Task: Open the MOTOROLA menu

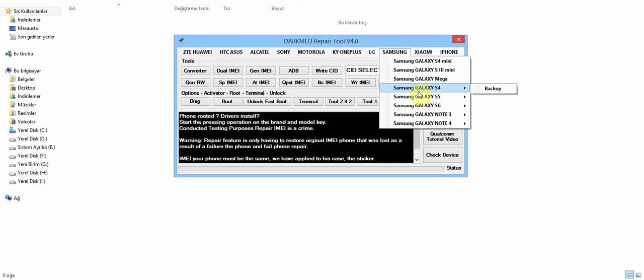Action: (311, 52)
